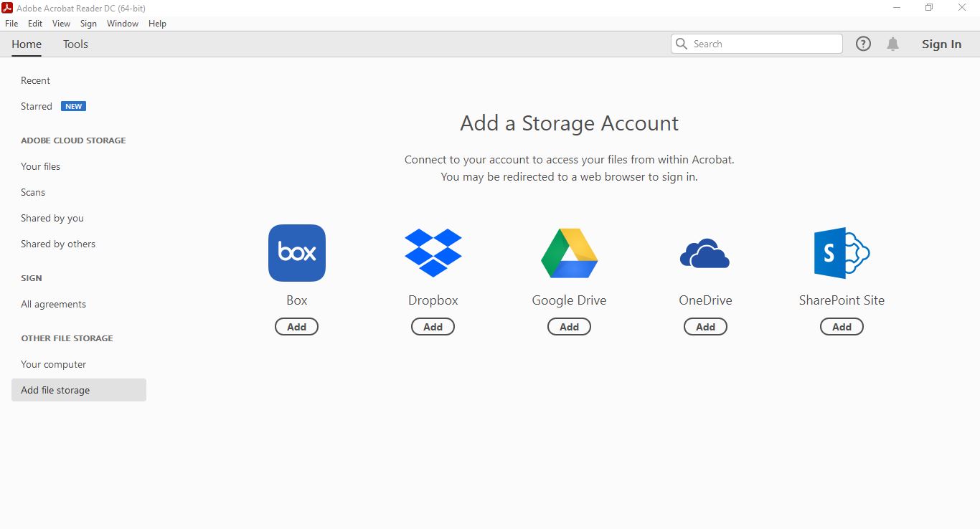Click the Dropbox label text
This screenshot has width=980, height=529.
[433, 300]
